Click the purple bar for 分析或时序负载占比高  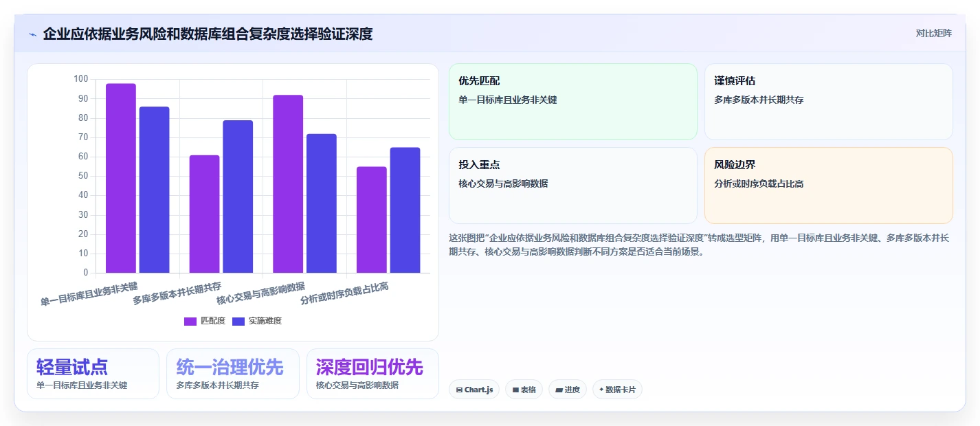[x=372, y=220]
